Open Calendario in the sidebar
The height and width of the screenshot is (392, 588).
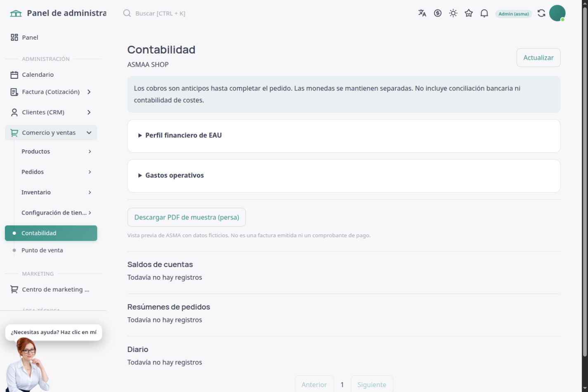click(x=51, y=75)
